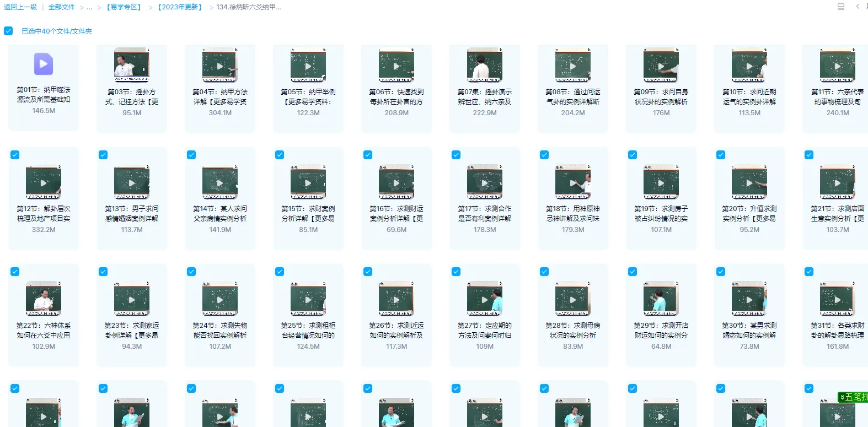Screen dimensions: 868x427
Task: Open the 第01节 纳甲筮法 video file icon
Action: point(44,64)
